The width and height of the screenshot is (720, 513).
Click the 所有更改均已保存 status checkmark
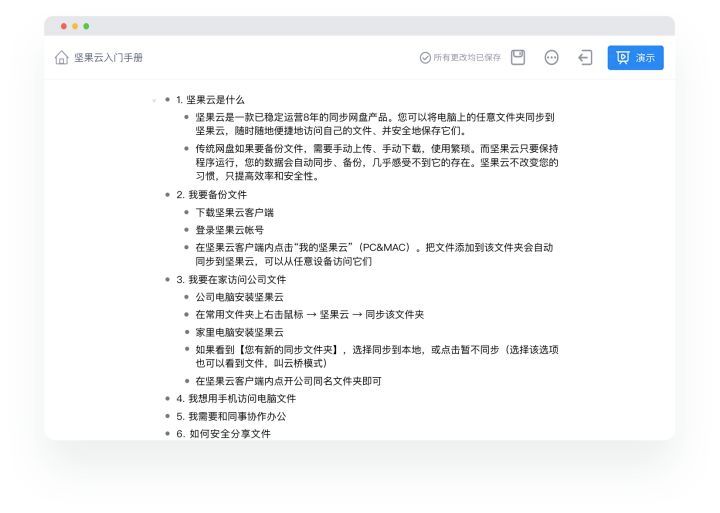pos(425,57)
